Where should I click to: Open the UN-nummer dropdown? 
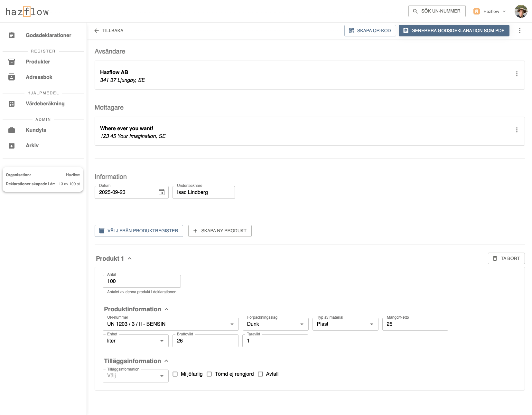tap(232, 324)
